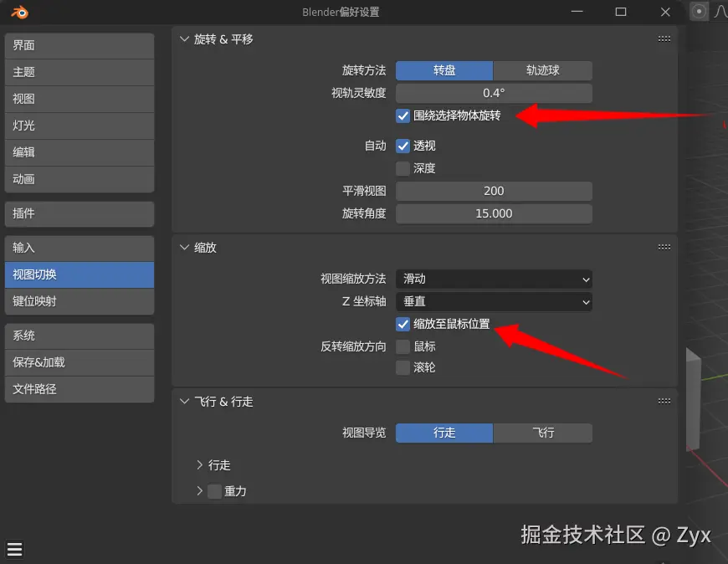Click 平滑视图 field showing 200
Image resolution: width=728 pixels, height=564 pixels.
click(x=494, y=192)
